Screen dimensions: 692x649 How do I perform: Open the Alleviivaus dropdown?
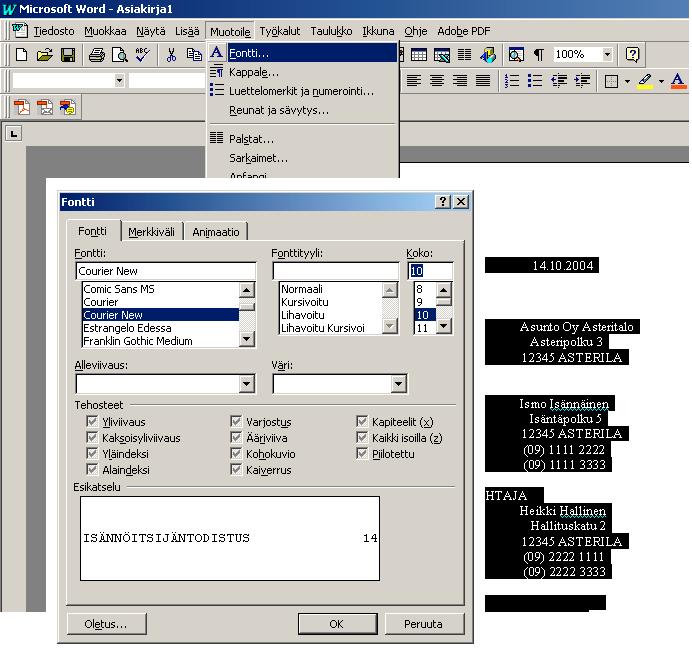click(x=247, y=384)
